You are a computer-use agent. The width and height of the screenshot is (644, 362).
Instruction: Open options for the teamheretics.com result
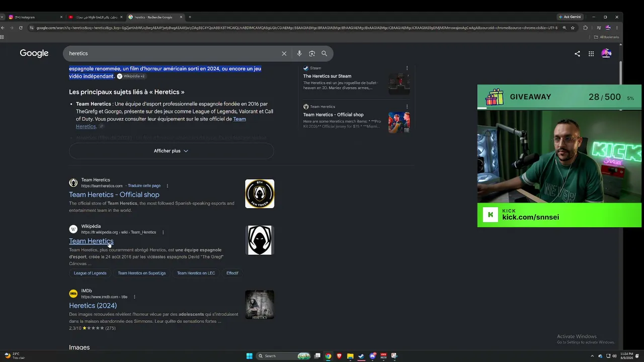click(x=168, y=186)
